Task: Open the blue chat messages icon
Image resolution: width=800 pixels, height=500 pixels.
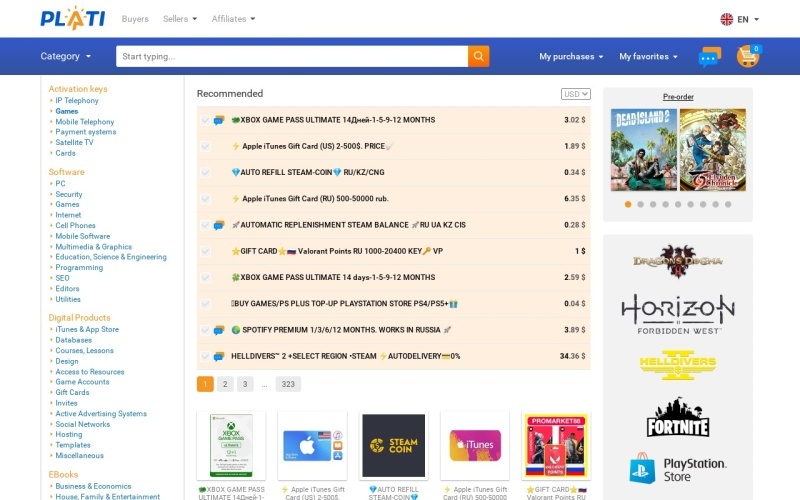Action: [x=710, y=57]
